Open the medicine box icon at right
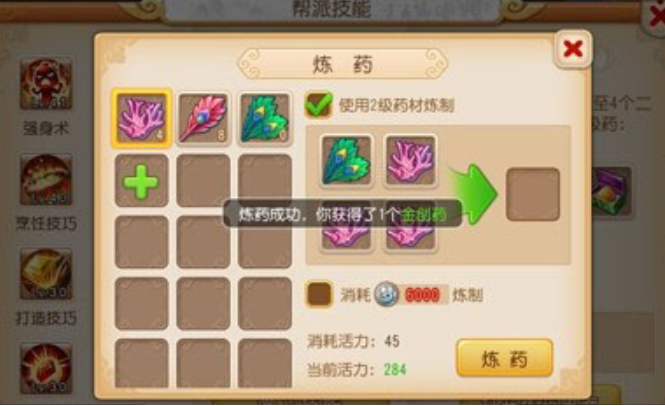This screenshot has width=665, height=406. 611,192
